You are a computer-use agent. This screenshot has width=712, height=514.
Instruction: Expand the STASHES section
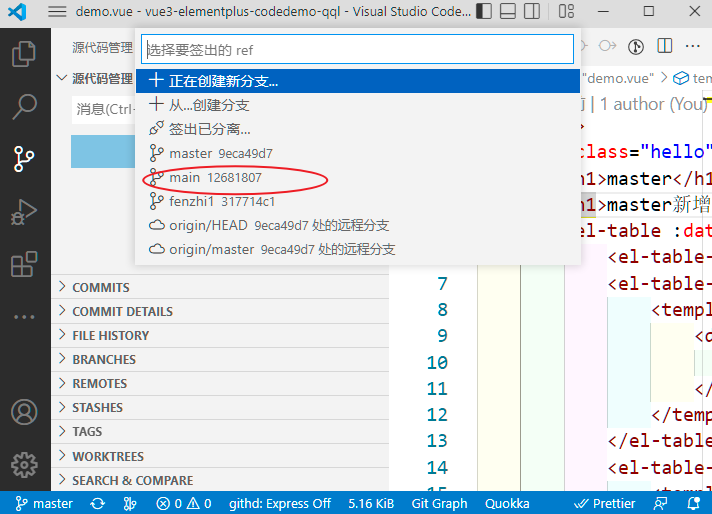[x=220, y=407]
